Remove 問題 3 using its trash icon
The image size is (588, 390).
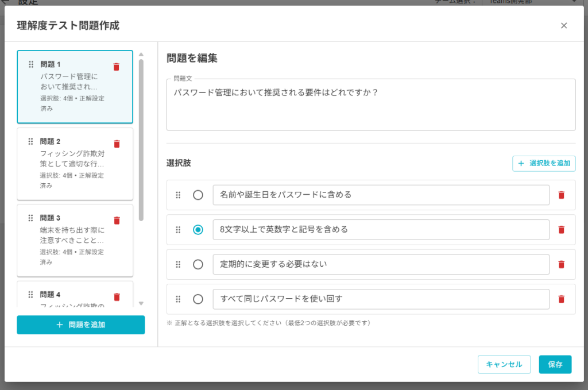click(x=117, y=221)
